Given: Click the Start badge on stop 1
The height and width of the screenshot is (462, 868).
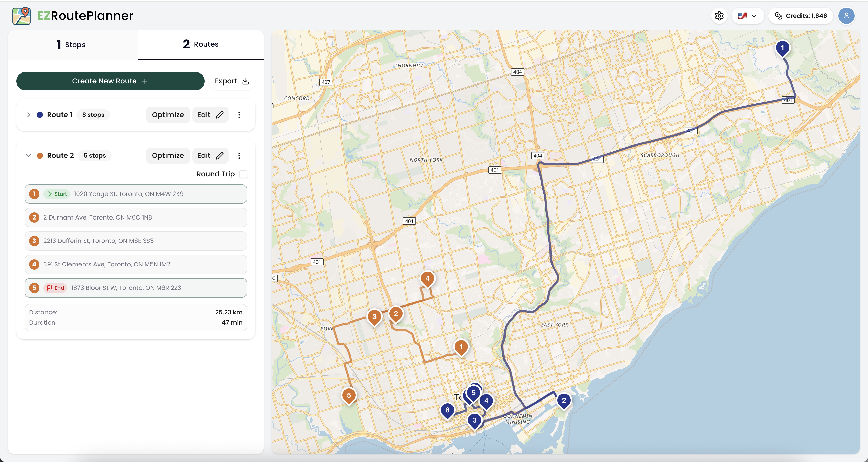Looking at the screenshot, I should (57, 194).
